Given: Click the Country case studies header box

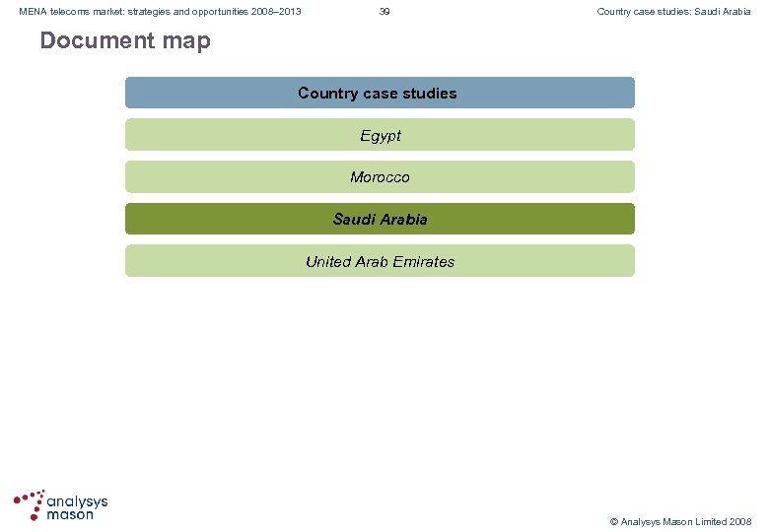Looking at the screenshot, I should coord(380,93).
